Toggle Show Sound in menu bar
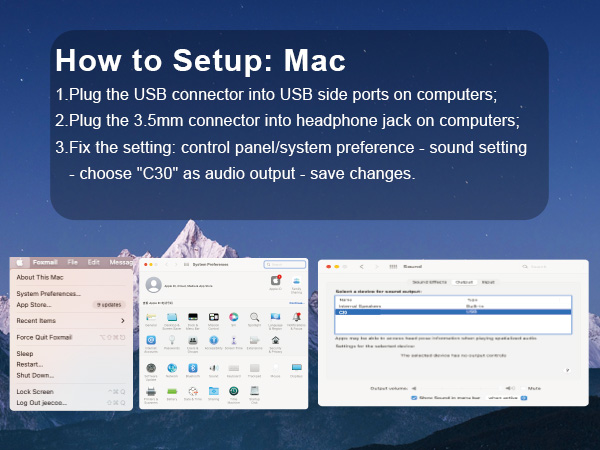 (x=414, y=398)
